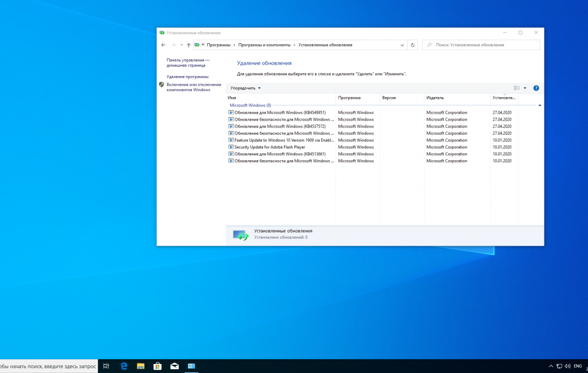Open the address bar history dropdown

(x=402, y=45)
